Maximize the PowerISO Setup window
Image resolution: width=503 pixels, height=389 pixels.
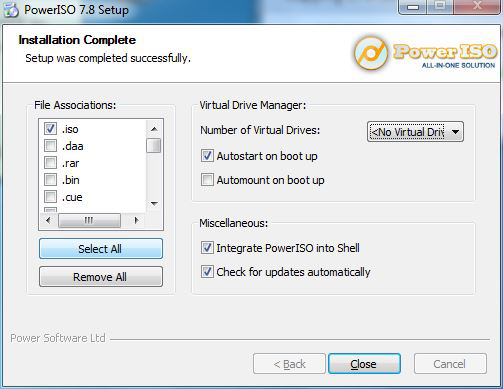pyautogui.click(x=440, y=7)
